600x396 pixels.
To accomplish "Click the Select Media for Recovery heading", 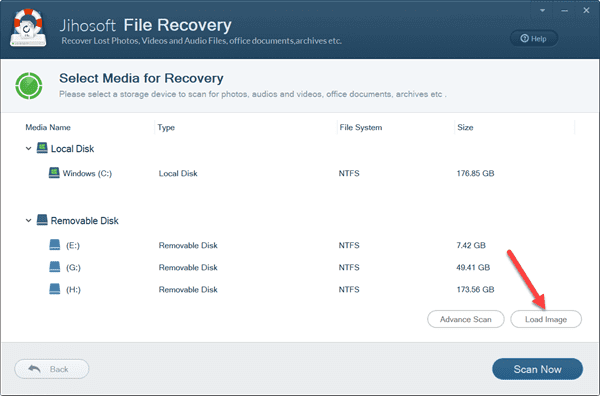I will [141, 78].
